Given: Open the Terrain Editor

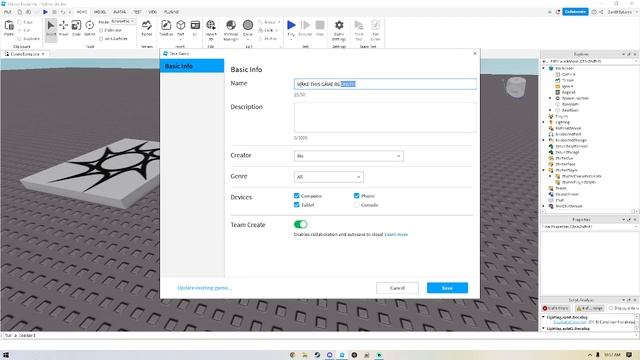Looking at the screenshot, I should (147, 29).
